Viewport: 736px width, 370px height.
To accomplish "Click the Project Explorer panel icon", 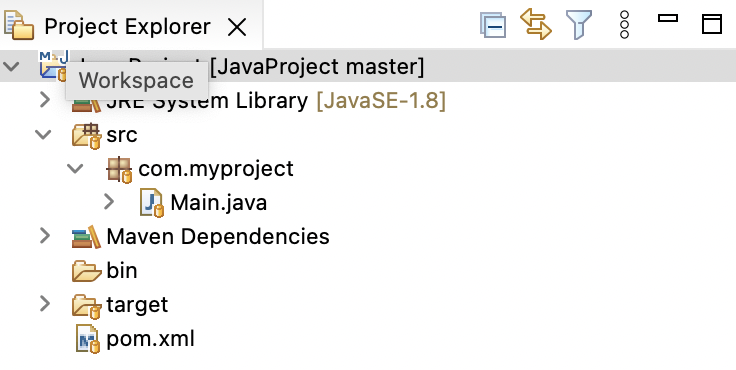I will click(19, 25).
